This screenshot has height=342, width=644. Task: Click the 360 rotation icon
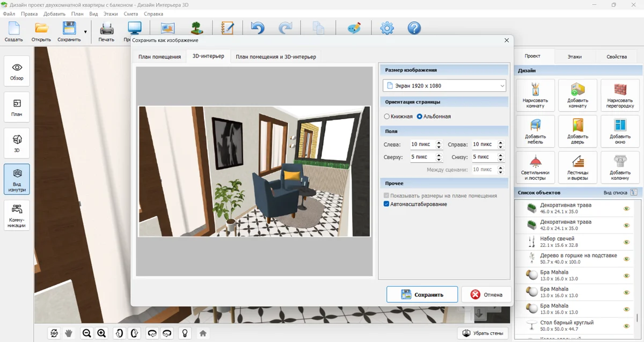54,333
